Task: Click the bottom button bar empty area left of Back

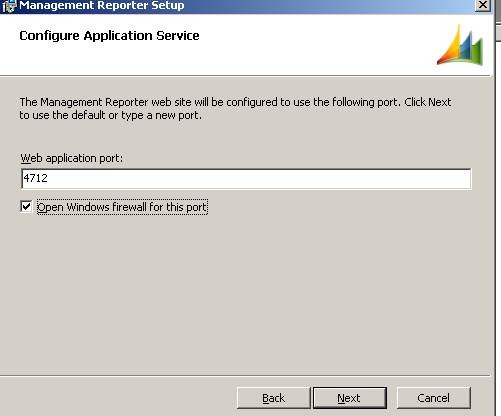Action: [x=117, y=397]
